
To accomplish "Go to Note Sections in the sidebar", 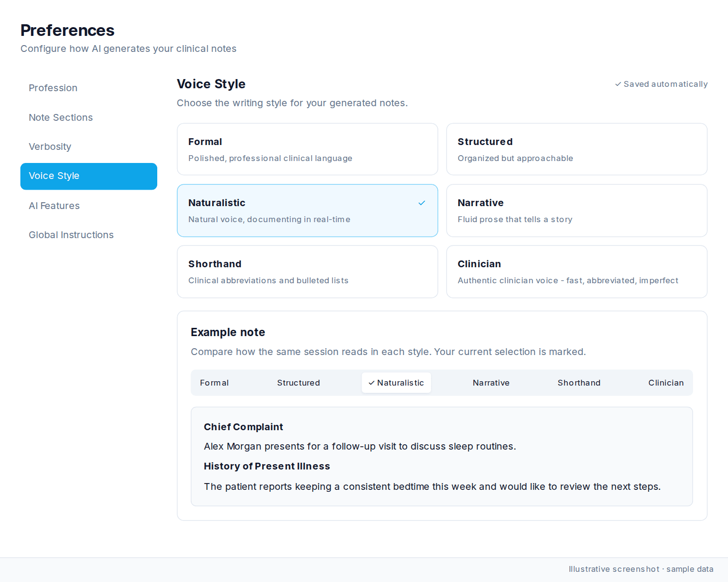I will coord(89,117).
